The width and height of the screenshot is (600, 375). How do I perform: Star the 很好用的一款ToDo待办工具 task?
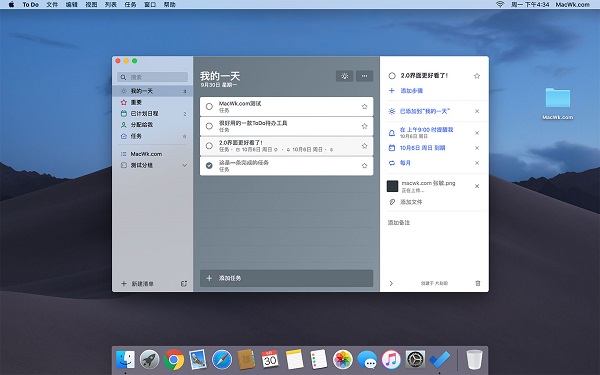364,126
